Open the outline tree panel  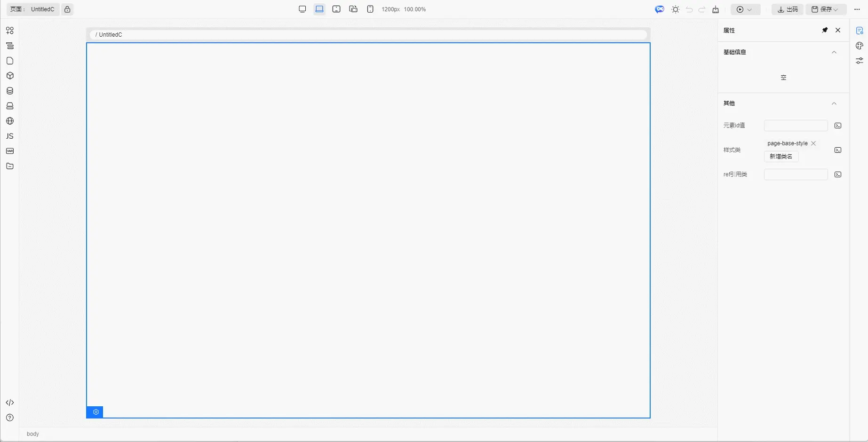[10, 46]
